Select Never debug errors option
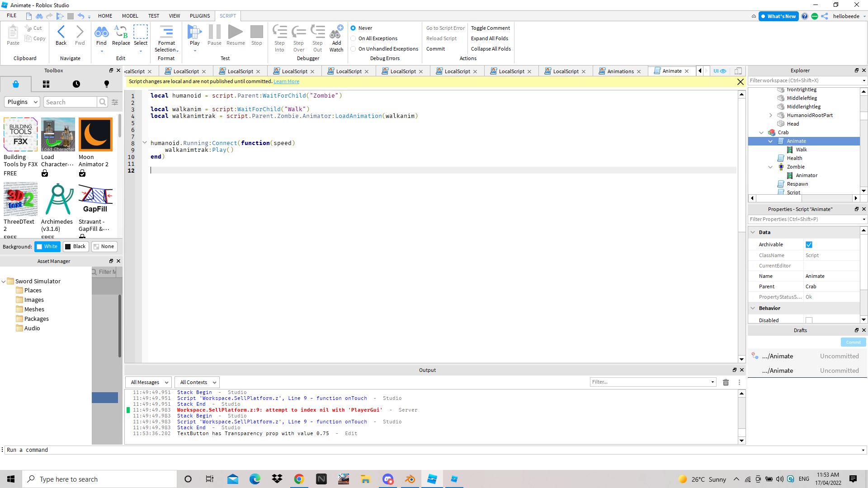This screenshot has width=868, height=488. tap(353, 28)
